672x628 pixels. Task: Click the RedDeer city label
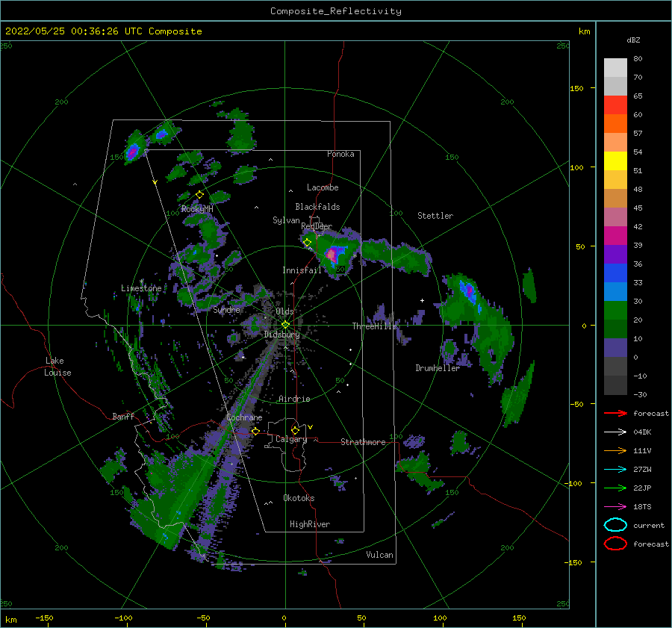(317, 226)
